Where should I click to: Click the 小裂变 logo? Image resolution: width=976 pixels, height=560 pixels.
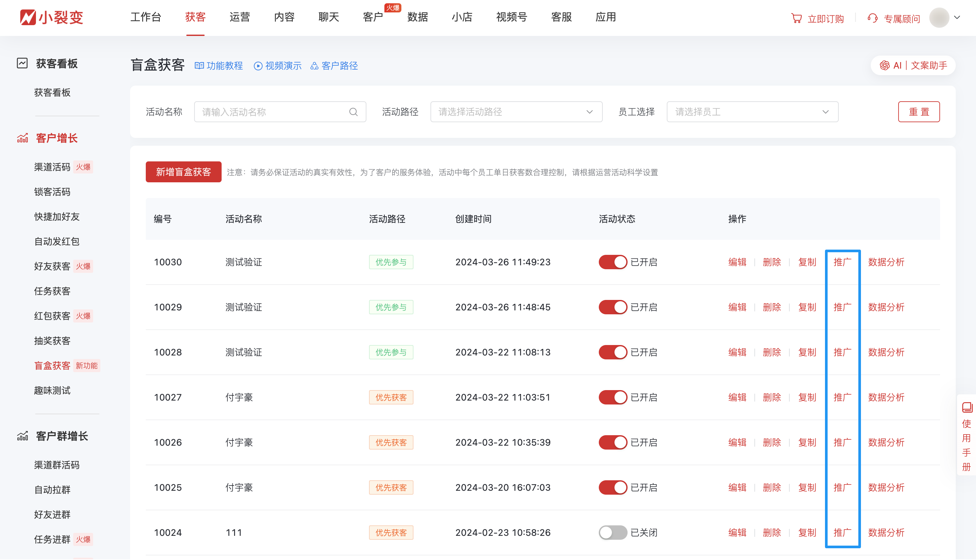52,17
